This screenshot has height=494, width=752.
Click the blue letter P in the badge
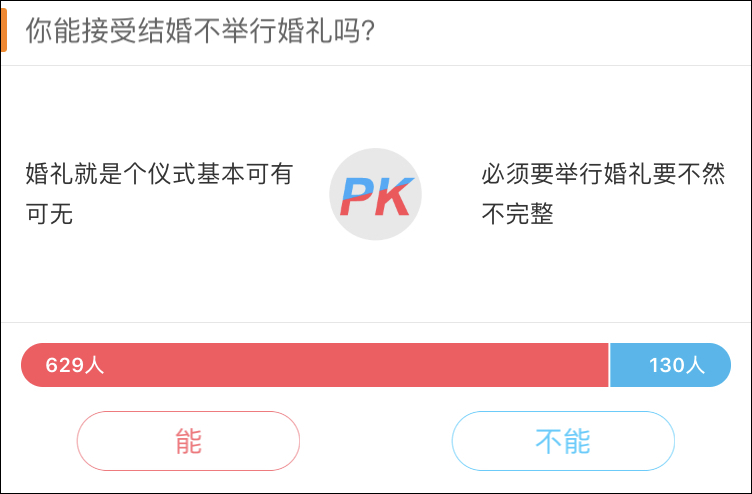coord(355,196)
